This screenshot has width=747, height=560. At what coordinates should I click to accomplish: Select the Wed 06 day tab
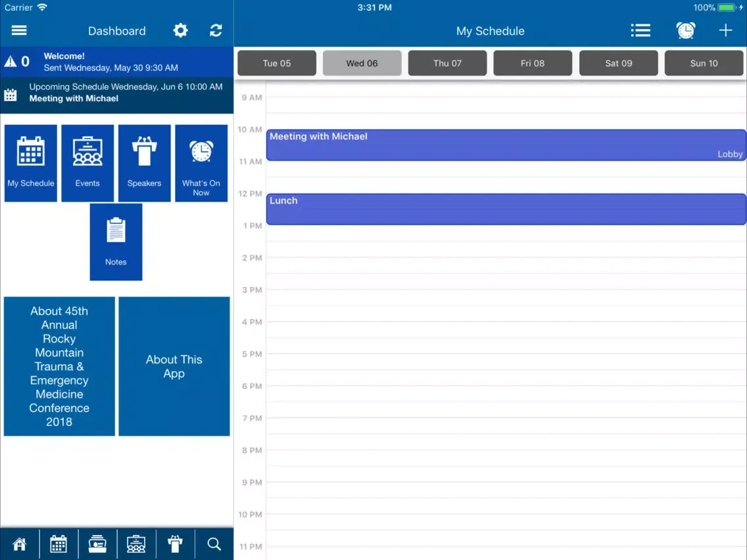click(x=362, y=63)
